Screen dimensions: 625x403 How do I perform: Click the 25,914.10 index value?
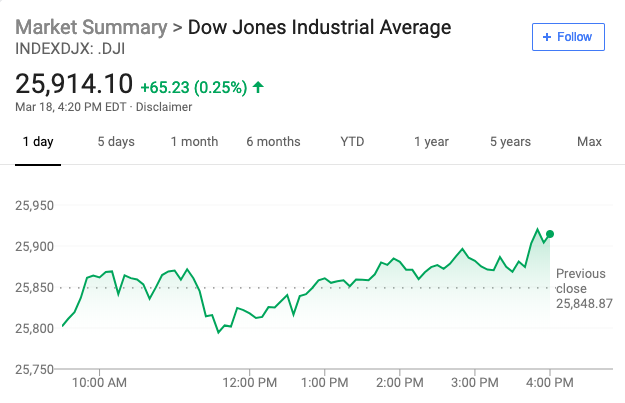point(74,85)
